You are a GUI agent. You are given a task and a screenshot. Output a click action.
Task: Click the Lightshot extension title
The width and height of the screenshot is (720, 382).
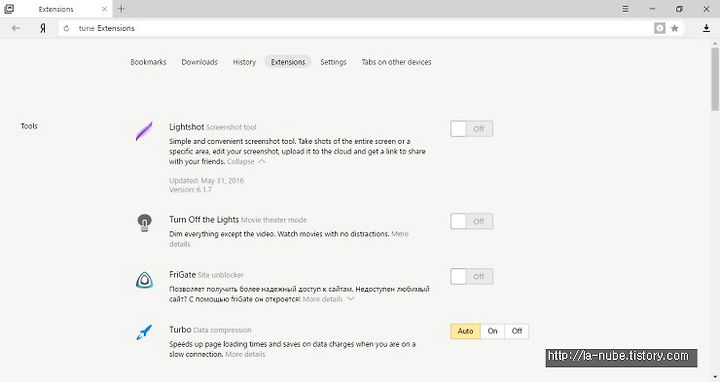pos(186,127)
